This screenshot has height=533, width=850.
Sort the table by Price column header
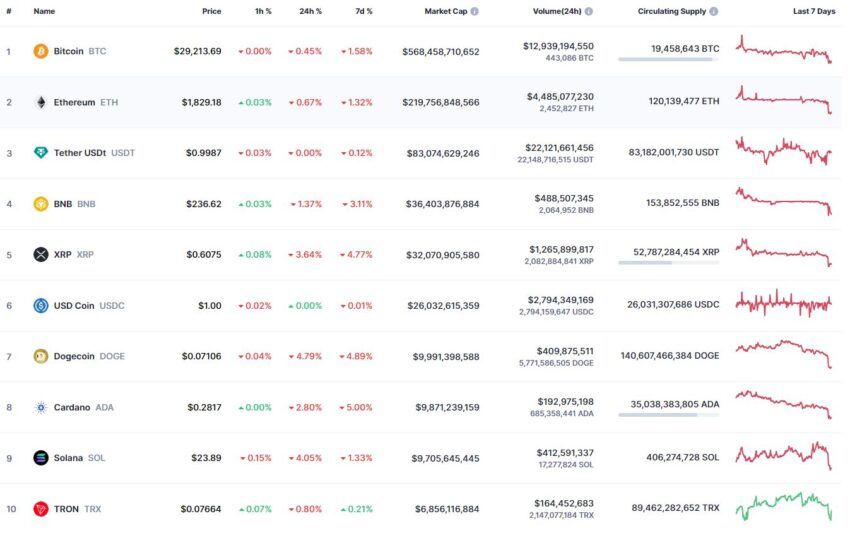[211, 11]
